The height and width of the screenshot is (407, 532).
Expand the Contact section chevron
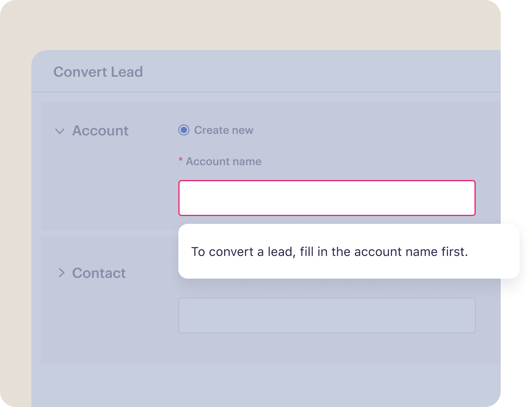pyautogui.click(x=61, y=273)
